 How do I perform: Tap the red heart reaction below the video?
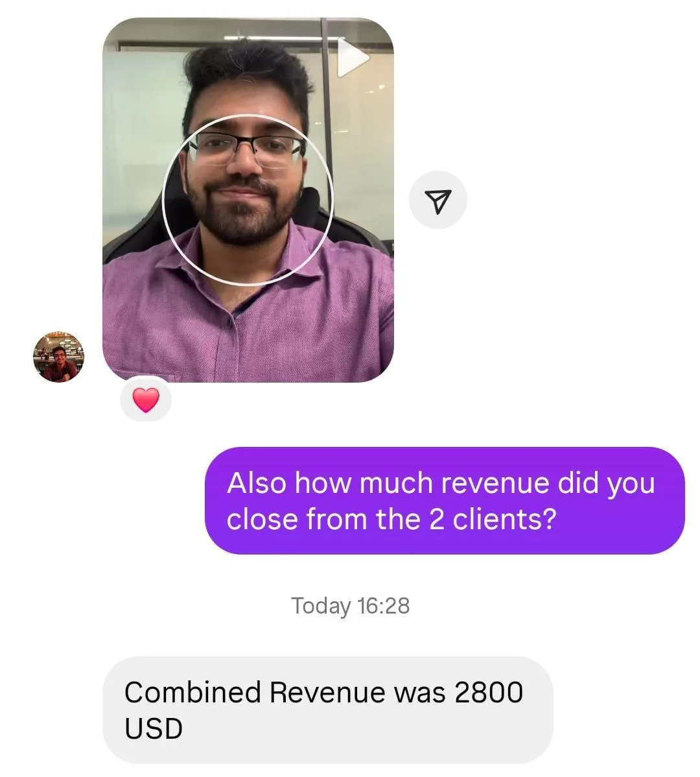tap(146, 400)
